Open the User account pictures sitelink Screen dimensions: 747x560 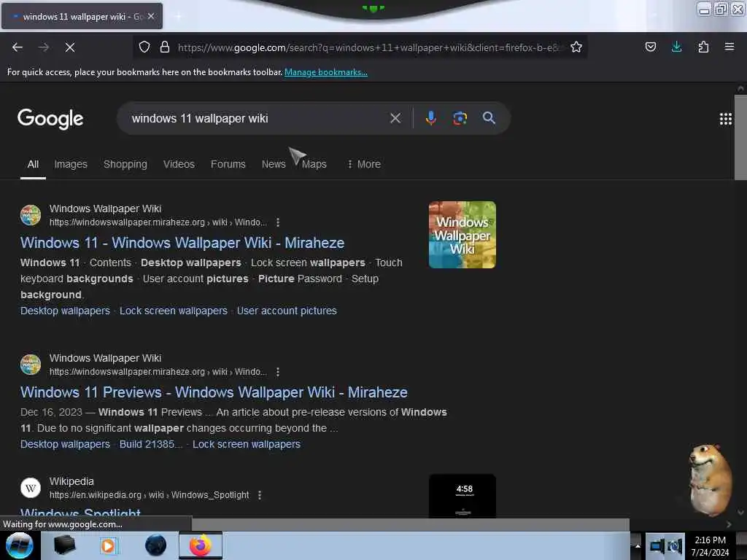(287, 311)
